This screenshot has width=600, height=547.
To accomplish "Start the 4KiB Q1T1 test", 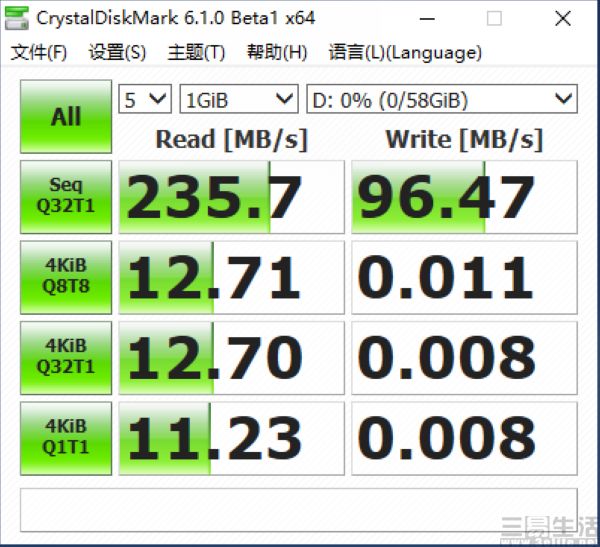I will coord(66,438).
